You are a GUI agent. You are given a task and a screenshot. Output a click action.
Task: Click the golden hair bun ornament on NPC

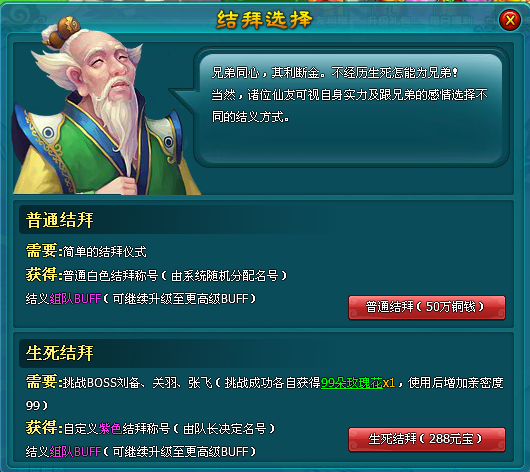64,31
